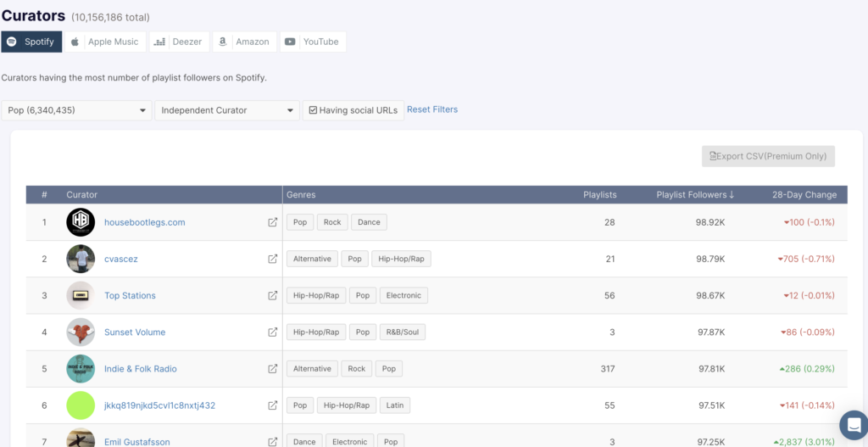Open Emil Gustafsson external link icon

point(272,441)
